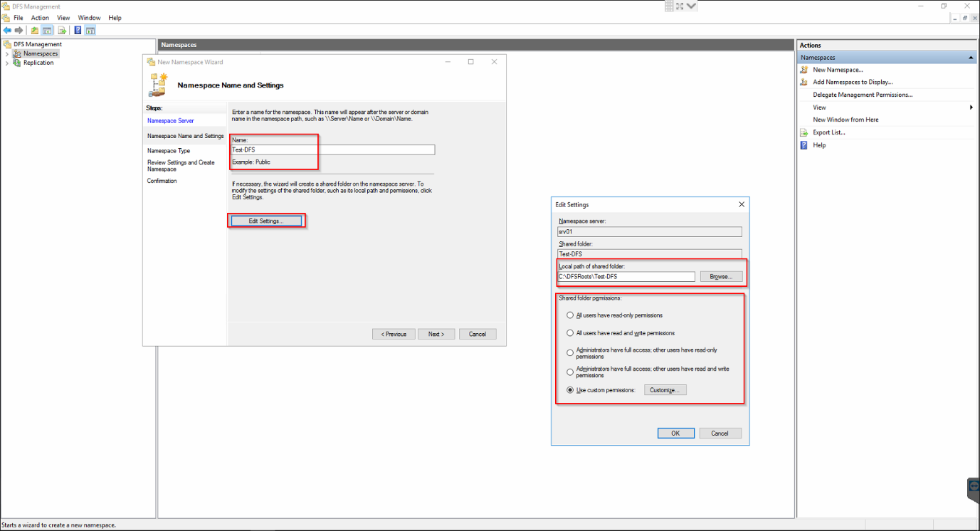Click the Add Namespaces to Display icon
This screenshot has width=980, height=531.
coord(804,82)
